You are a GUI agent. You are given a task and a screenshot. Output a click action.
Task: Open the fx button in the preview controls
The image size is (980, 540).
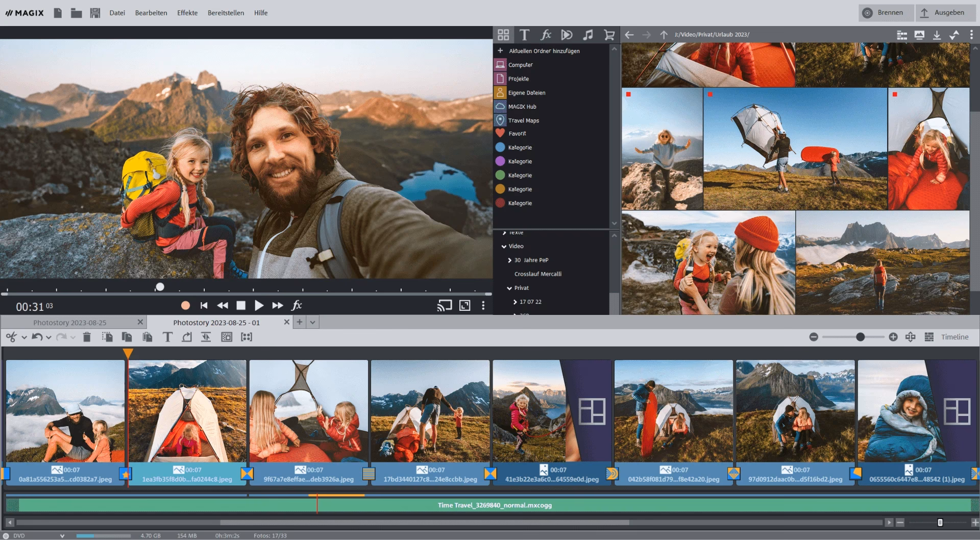[x=298, y=305]
